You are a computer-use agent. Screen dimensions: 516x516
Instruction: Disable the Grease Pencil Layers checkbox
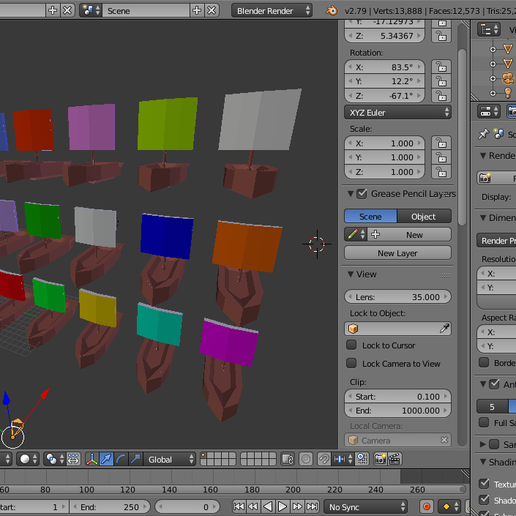(362, 194)
